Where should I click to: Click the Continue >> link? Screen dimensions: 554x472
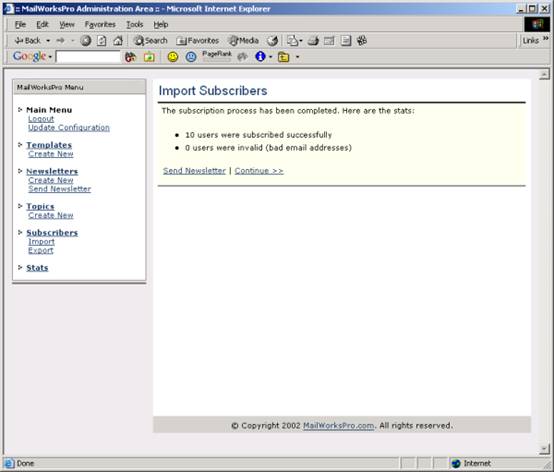pos(259,171)
